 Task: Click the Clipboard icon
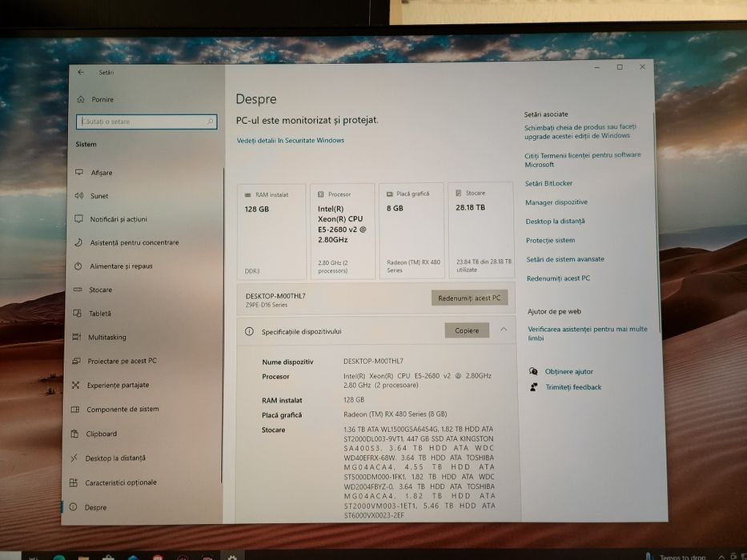coord(74,434)
